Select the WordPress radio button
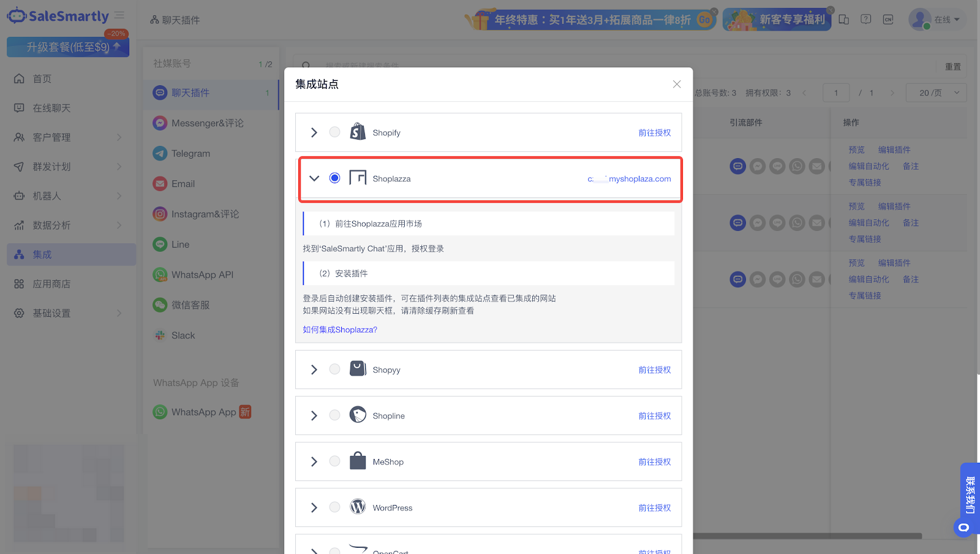 click(x=334, y=507)
